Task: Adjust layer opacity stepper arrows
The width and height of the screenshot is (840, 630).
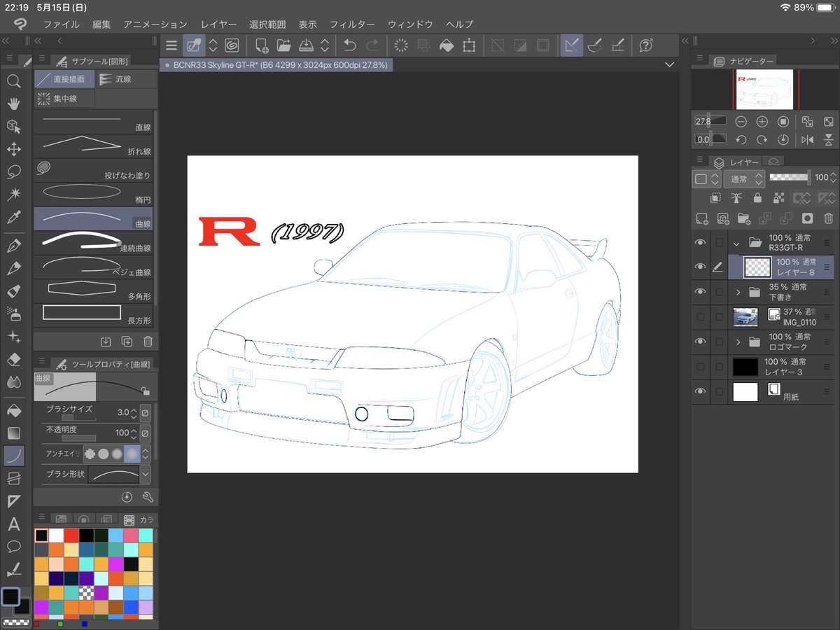Action: (834, 178)
